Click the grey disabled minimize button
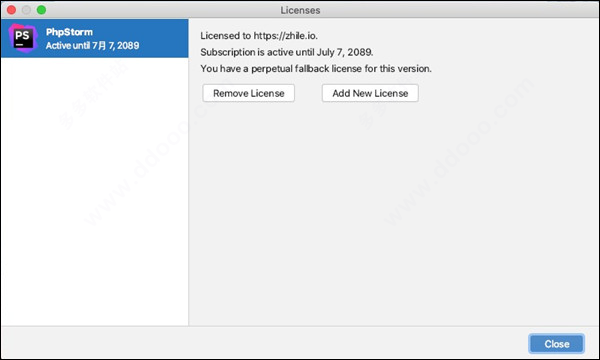 pos(26,10)
